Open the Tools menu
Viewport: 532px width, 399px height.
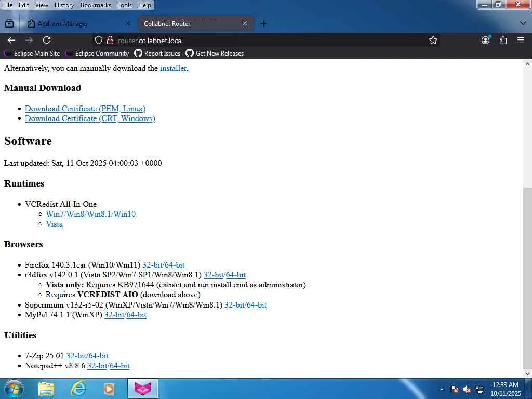125,5
